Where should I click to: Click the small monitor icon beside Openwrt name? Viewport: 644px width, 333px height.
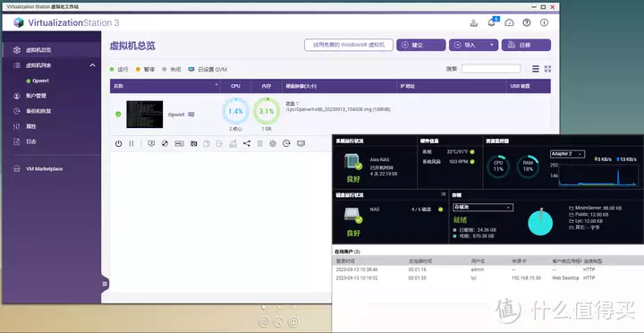coord(191,115)
